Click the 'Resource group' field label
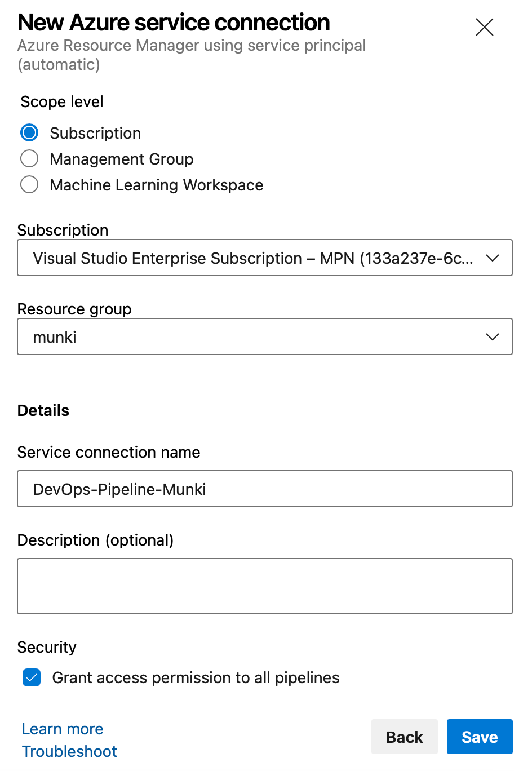This screenshot has height=771, width=532. click(74, 309)
